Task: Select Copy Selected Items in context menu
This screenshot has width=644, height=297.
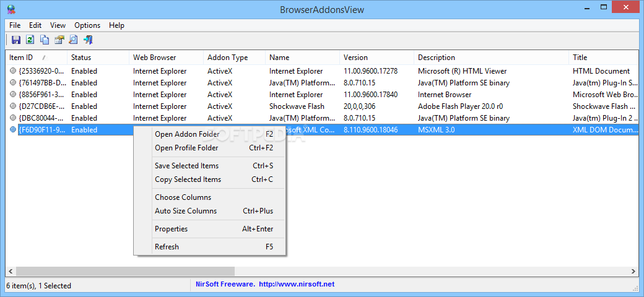Action: click(x=209, y=179)
